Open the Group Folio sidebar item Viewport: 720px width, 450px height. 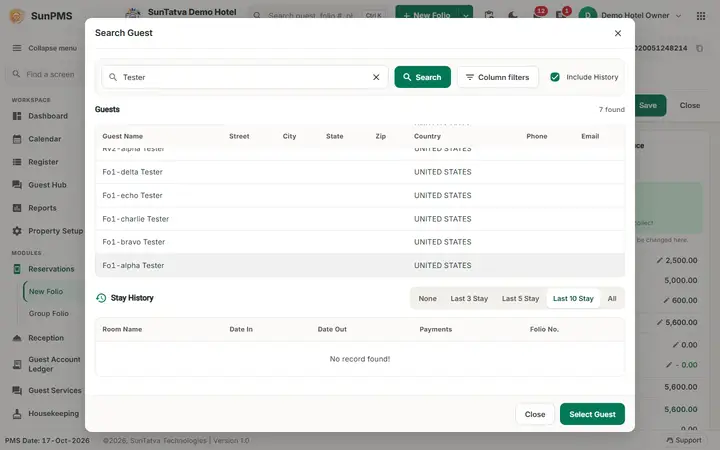click(x=49, y=314)
